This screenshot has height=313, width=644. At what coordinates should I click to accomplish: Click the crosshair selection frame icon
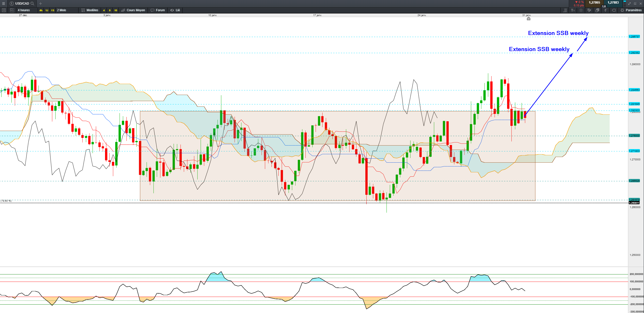(x=581, y=10)
